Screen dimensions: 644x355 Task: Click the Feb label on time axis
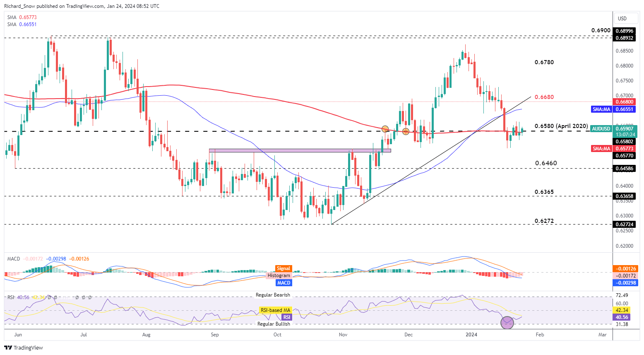(x=540, y=335)
